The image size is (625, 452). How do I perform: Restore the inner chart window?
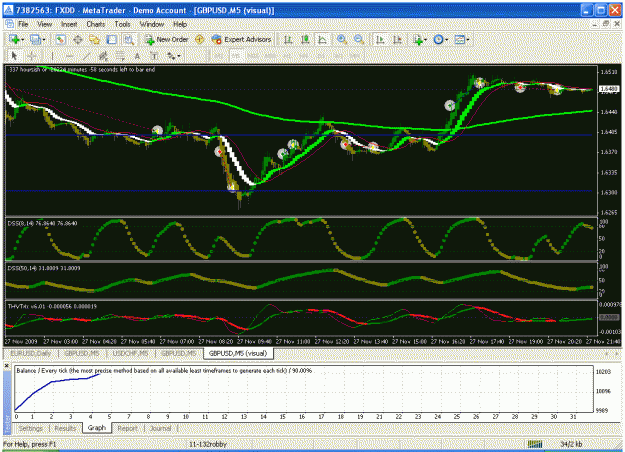tap(606, 24)
